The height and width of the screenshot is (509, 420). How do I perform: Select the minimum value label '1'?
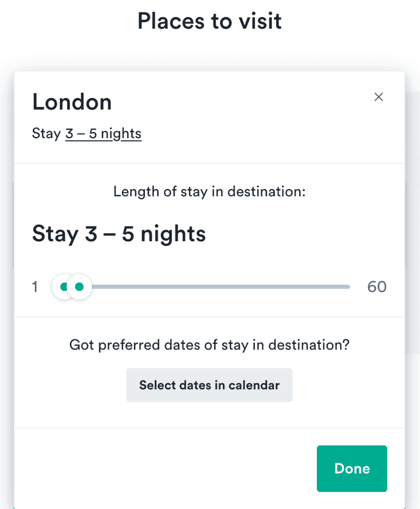coord(34,286)
